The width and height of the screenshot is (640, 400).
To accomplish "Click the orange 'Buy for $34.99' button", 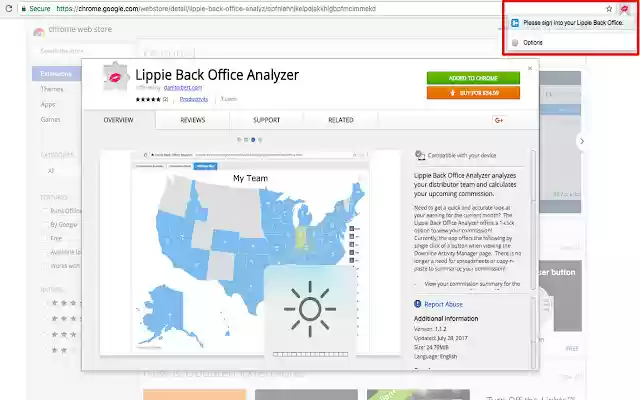I will tap(473, 93).
